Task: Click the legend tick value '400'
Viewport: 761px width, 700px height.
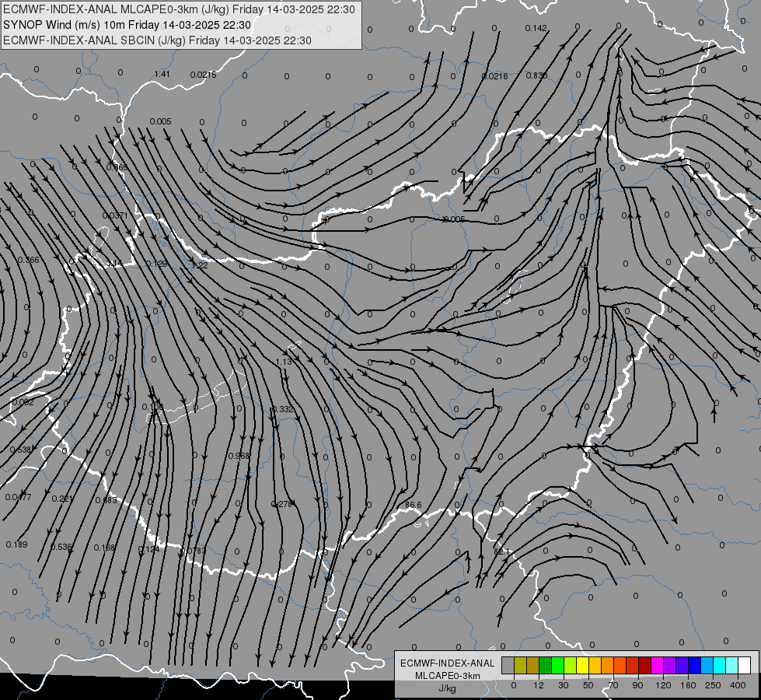Action: click(738, 685)
